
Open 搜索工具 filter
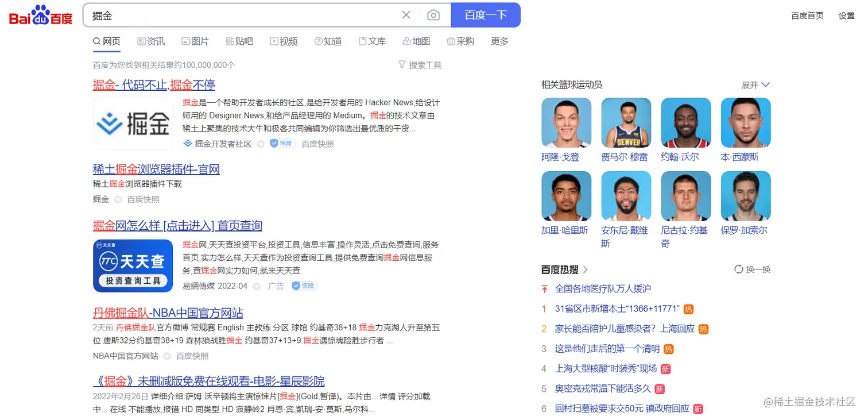(420, 65)
